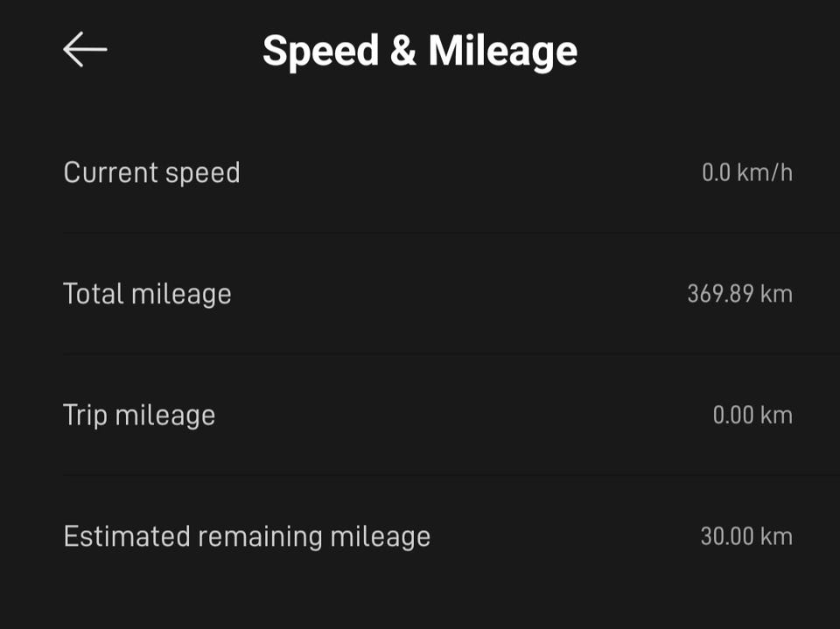Go back using the left arrow icon
The width and height of the screenshot is (840, 629).
85,50
